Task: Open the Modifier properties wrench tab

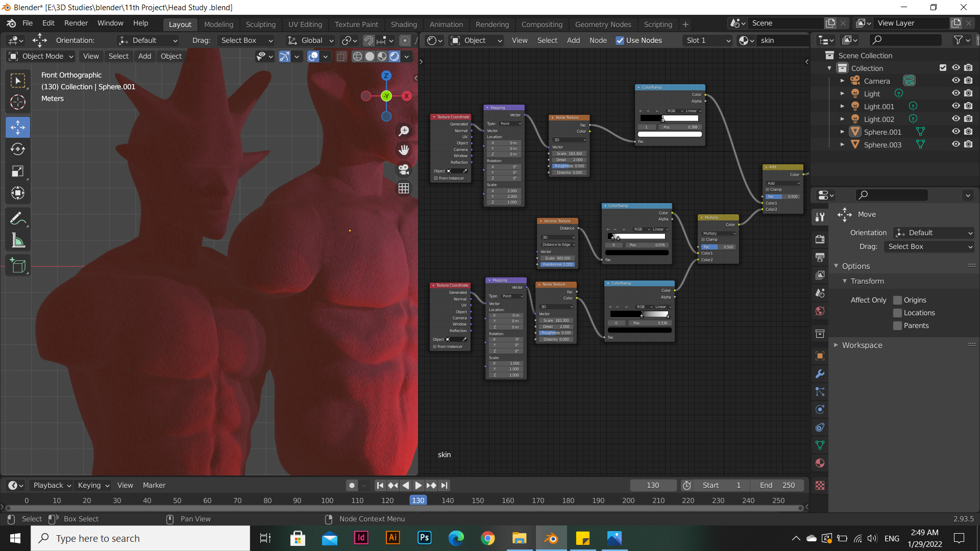Action: click(x=820, y=374)
